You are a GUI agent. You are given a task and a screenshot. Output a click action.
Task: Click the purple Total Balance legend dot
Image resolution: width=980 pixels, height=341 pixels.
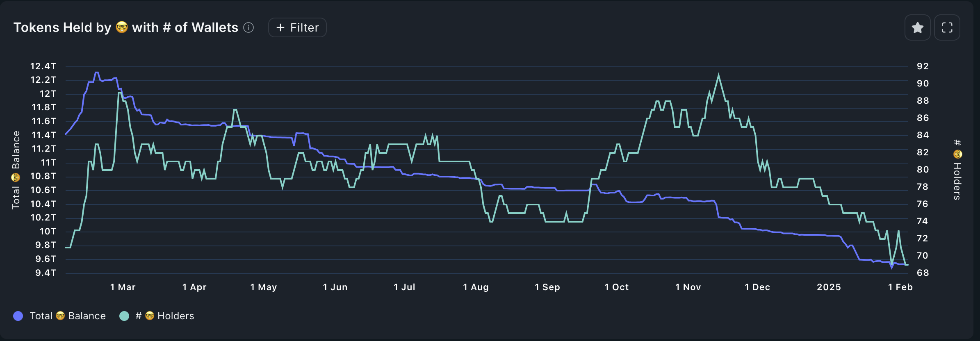pyautogui.click(x=18, y=316)
